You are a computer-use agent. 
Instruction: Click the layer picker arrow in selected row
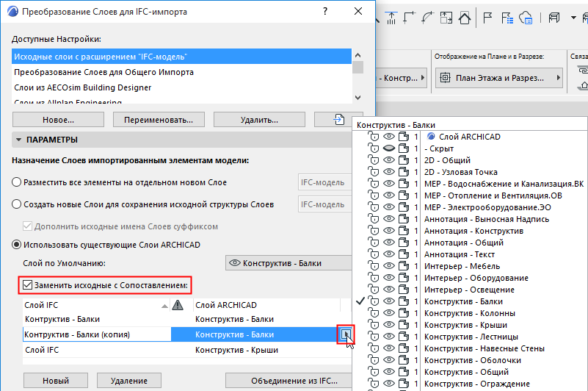click(x=345, y=334)
